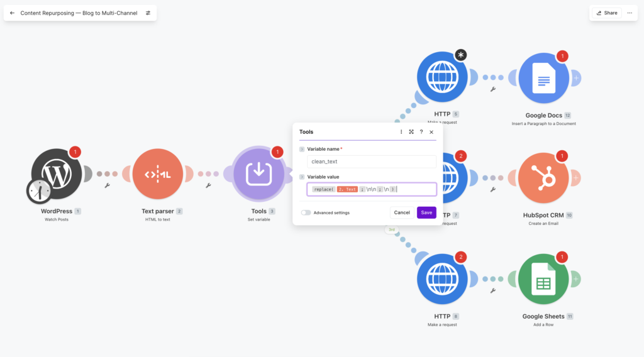Open the red 2 bubble on HTTP 8 module
The width and height of the screenshot is (644, 357).
[x=461, y=257]
